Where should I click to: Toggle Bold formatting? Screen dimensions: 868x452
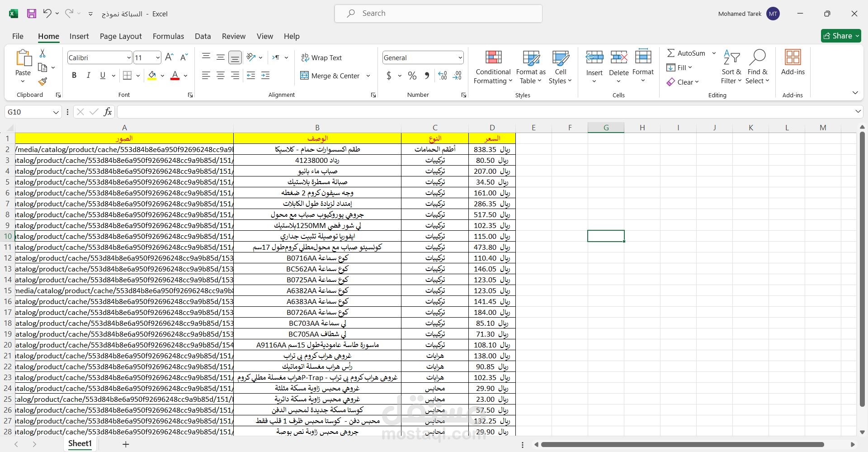[x=74, y=76]
